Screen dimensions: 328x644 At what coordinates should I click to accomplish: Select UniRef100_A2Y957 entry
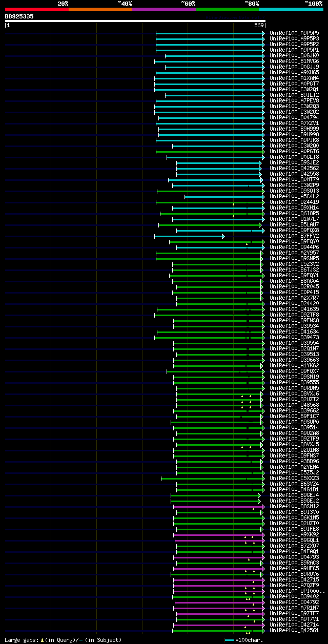coord(294,253)
